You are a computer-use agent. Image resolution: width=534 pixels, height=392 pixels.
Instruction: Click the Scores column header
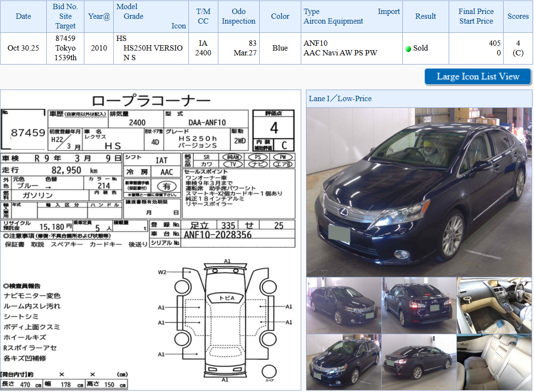click(518, 16)
